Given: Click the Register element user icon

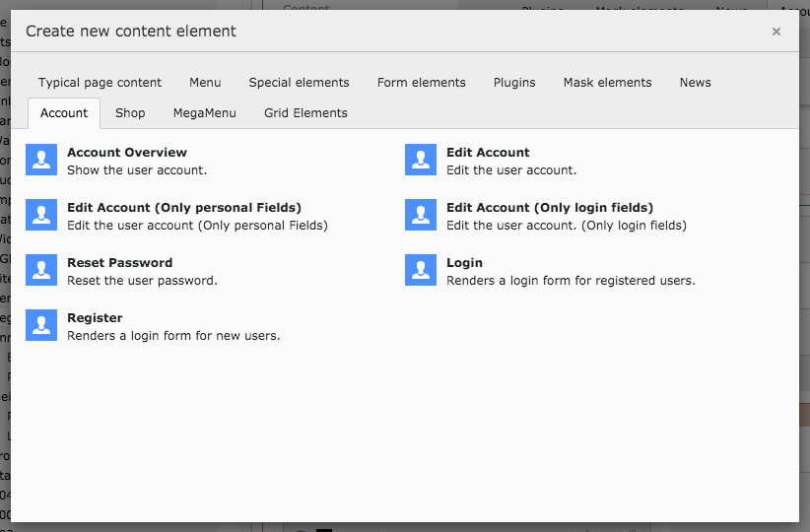Looking at the screenshot, I should (x=41, y=325).
